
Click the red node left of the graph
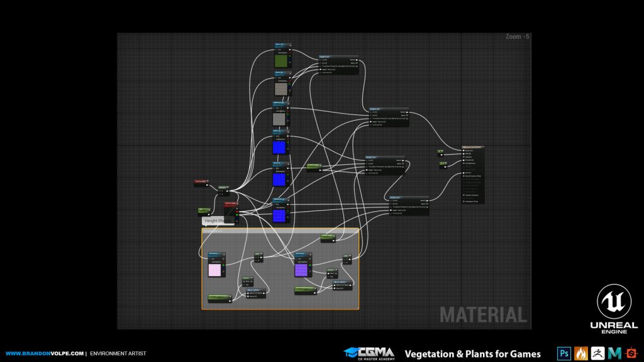pyautogui.click(x=201, y=182)
